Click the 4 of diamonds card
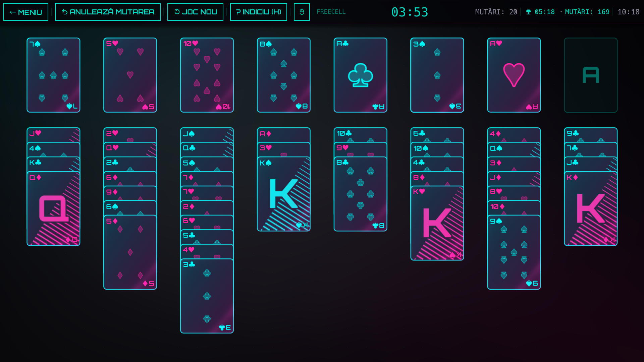 point(514,135)
